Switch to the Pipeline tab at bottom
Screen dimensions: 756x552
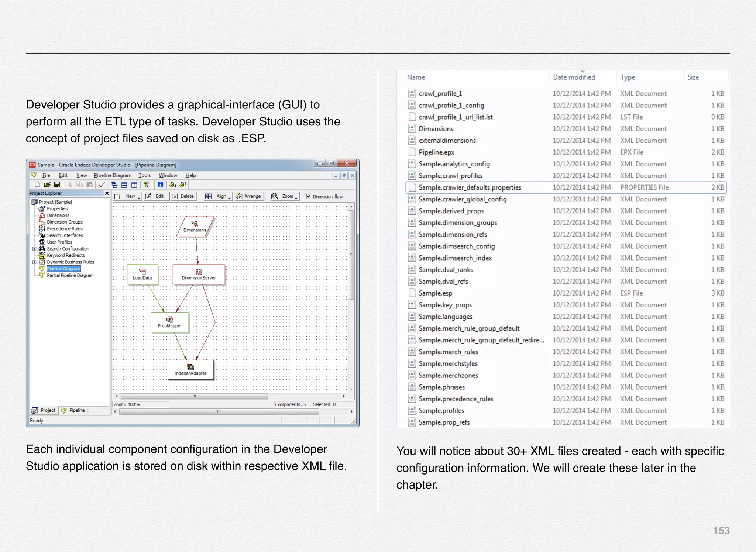click(x=73, y=410)
